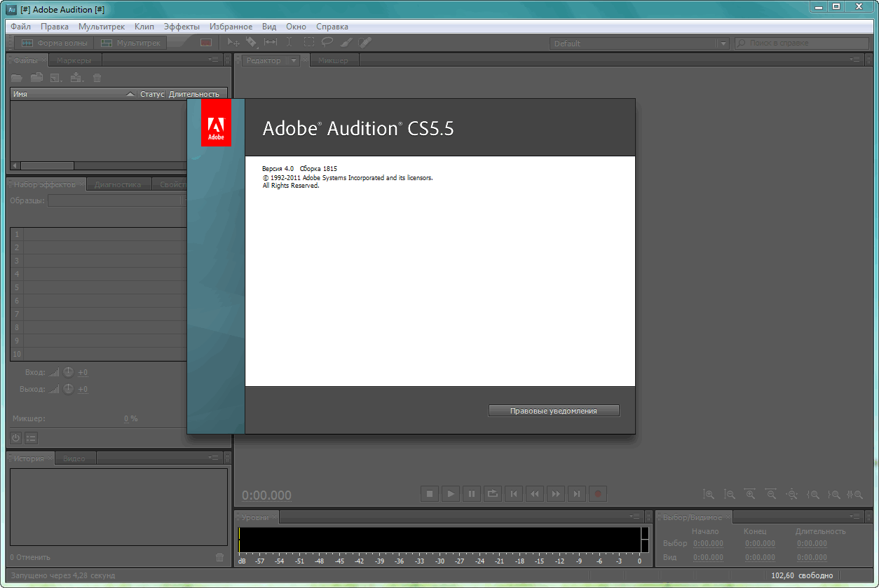Click the trash icon in Files panel
This screenshot has width=879, height=588.
click(x=97, y=78)
